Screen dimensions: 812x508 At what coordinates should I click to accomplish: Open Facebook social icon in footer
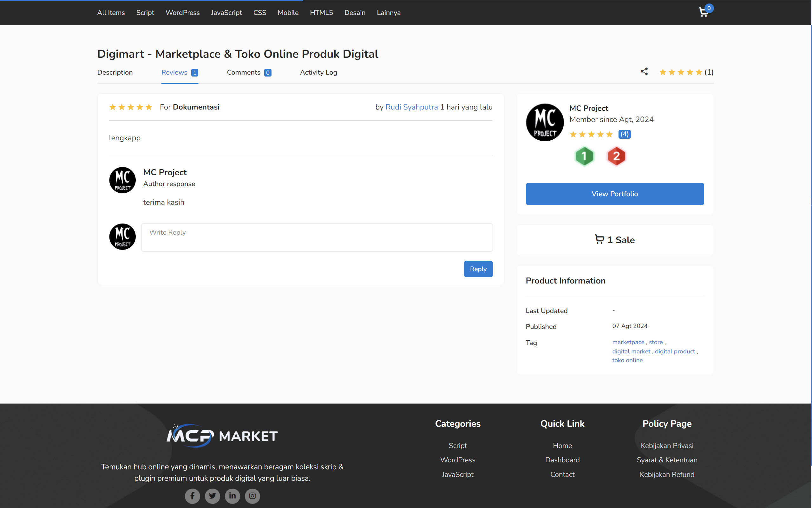(192, 496)
